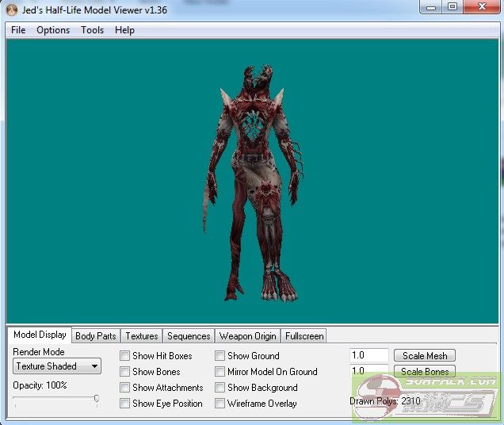The height and width of the screenshot is (425, 504).
Task: Click the Scale Bones button
Action: point(425,372)
